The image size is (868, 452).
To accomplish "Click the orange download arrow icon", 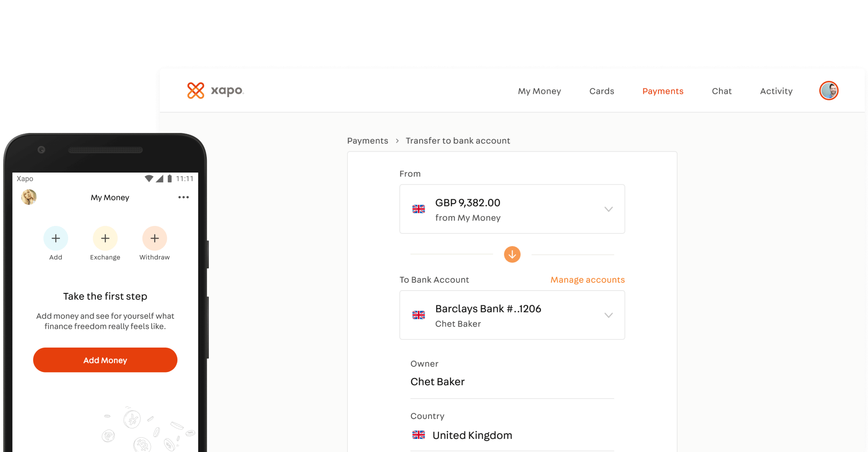I will pos(512,255).
